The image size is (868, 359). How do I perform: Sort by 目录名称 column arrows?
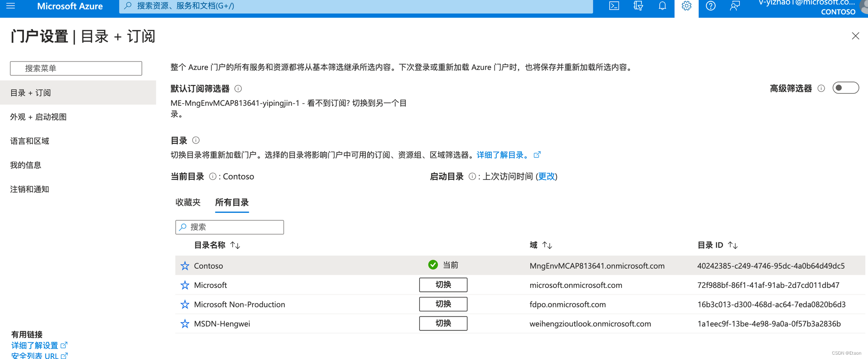tap(235, 245)
